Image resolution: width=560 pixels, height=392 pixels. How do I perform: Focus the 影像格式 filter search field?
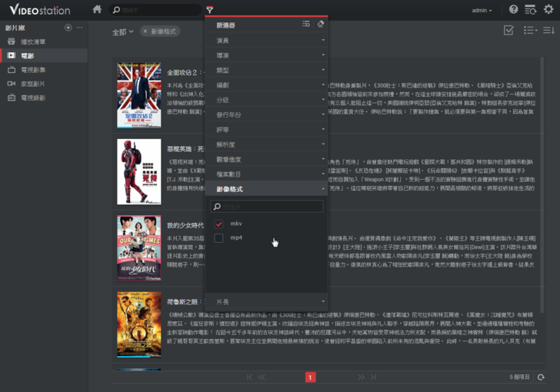[266, 206]
